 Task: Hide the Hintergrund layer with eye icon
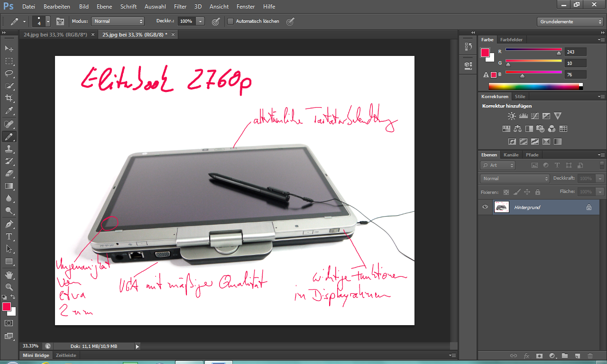[x=485, y=207]
